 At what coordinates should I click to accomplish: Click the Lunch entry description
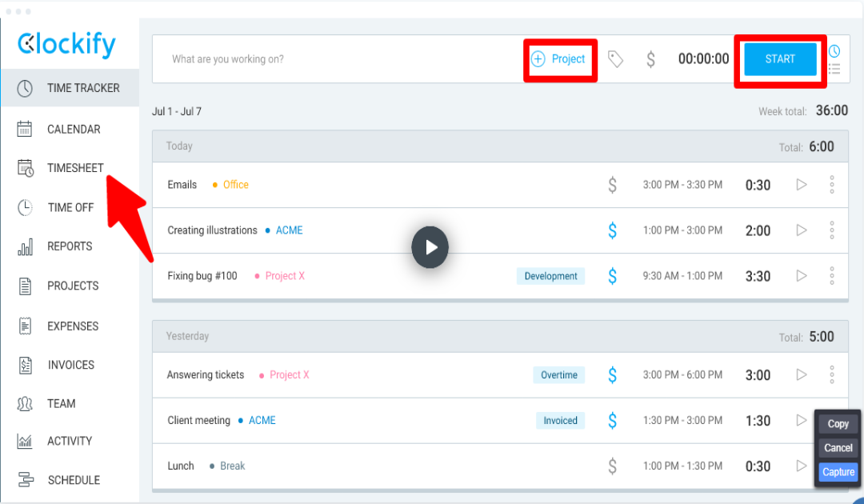(181, 466)
